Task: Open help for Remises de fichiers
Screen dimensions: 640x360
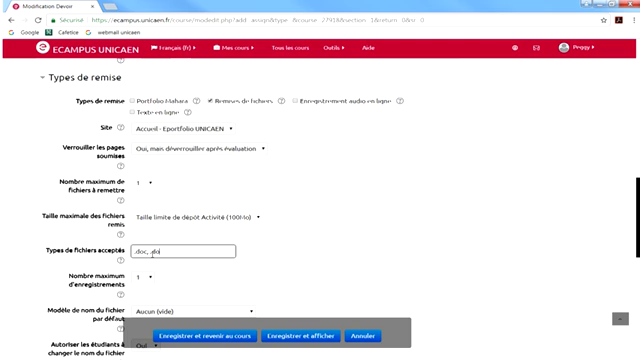Action: (281, 101)
